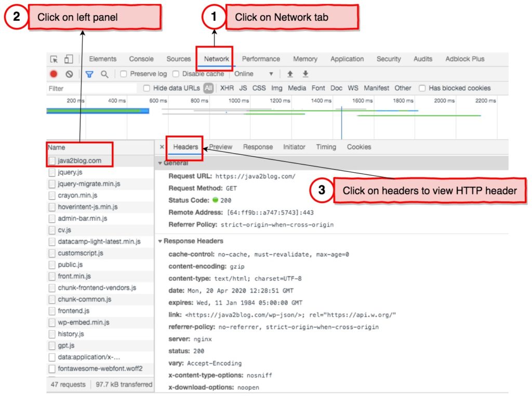The width and height of the screenshot is (532, 398).
Task: Click the import HAR file icon
Action: tap(290, 74)
